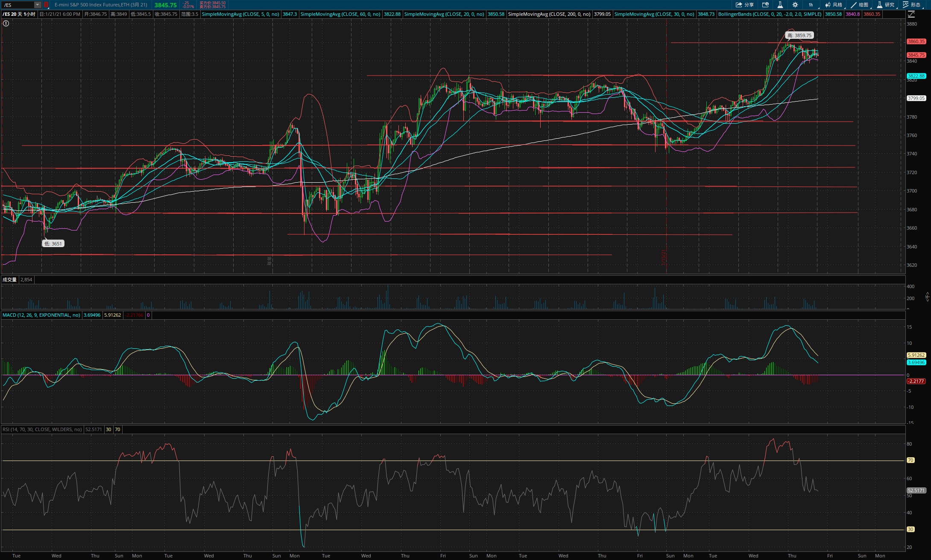Select SimpleMovingAvg (CLOSE, 30, 0, no) study label
This screenshot has width=931, height=560.
(654, 14)
